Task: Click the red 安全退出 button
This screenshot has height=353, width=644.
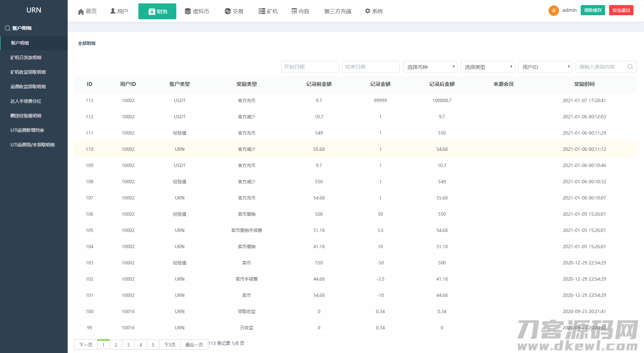Action: point(621,10)
